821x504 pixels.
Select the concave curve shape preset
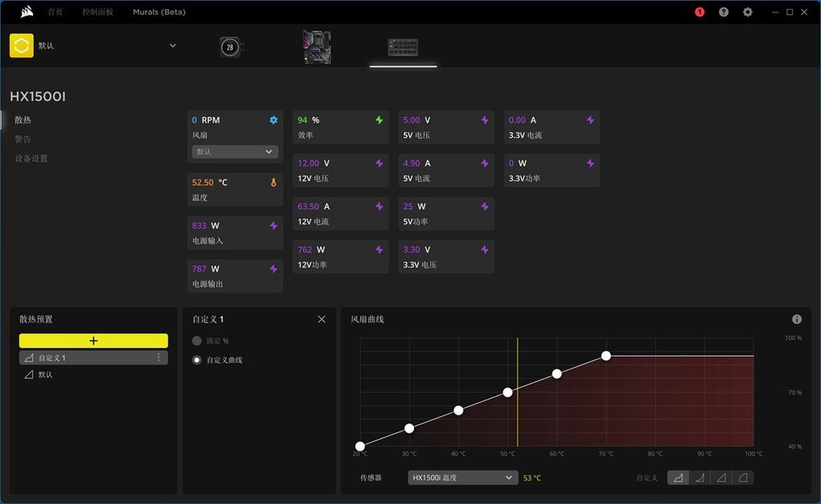pyautogui.click(x=699, y=477)
